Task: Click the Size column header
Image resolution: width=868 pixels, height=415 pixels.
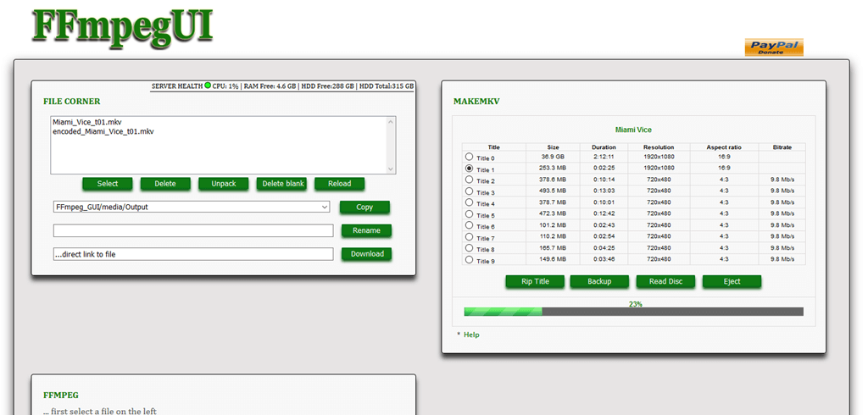Action: click(553, 147)
